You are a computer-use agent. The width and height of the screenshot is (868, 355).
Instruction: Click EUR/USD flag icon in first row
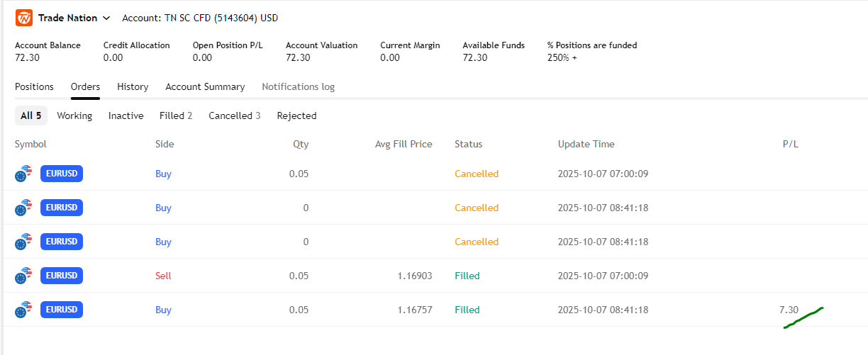tap(23, 174)
